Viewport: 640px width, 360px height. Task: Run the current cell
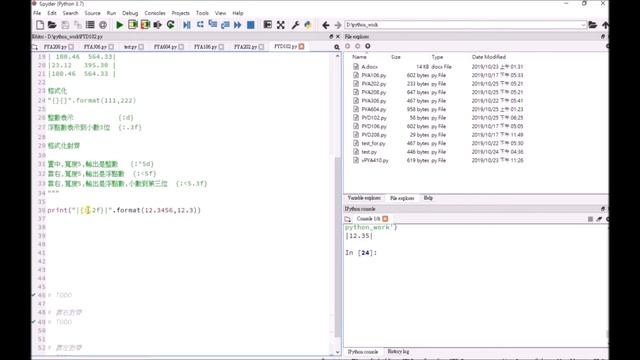[x=133, y=25]
